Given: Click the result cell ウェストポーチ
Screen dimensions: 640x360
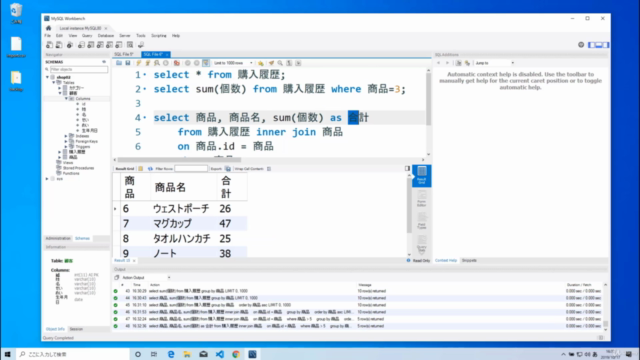Looking at the screenshot, I should pos(181,209).
